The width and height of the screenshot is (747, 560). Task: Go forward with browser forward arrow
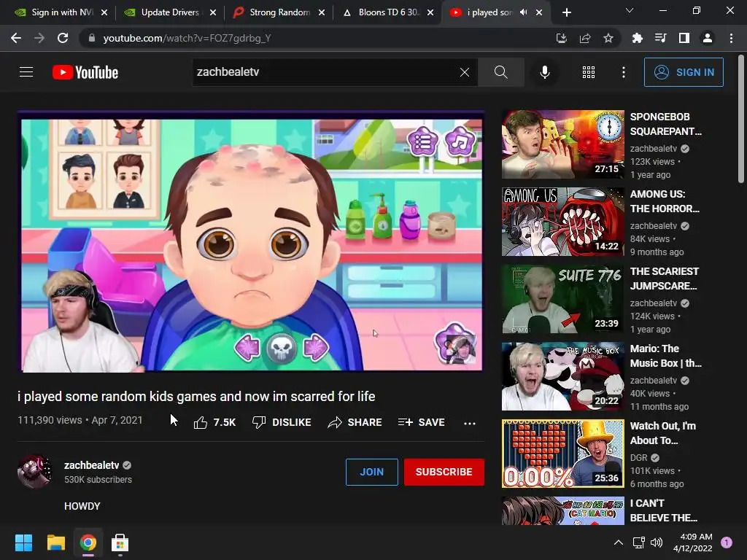click(x=39, y=38)
